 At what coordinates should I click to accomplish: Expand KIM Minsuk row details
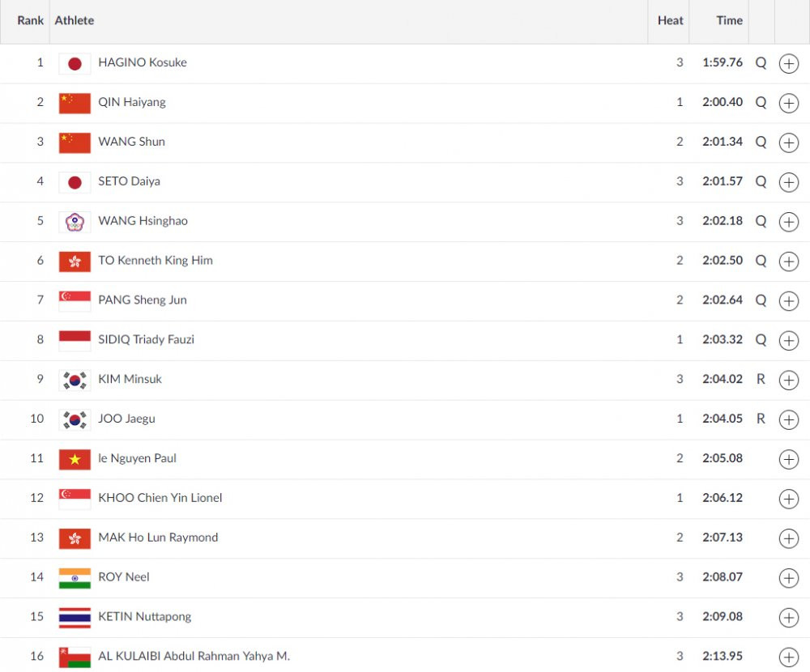tap(788, 381)
